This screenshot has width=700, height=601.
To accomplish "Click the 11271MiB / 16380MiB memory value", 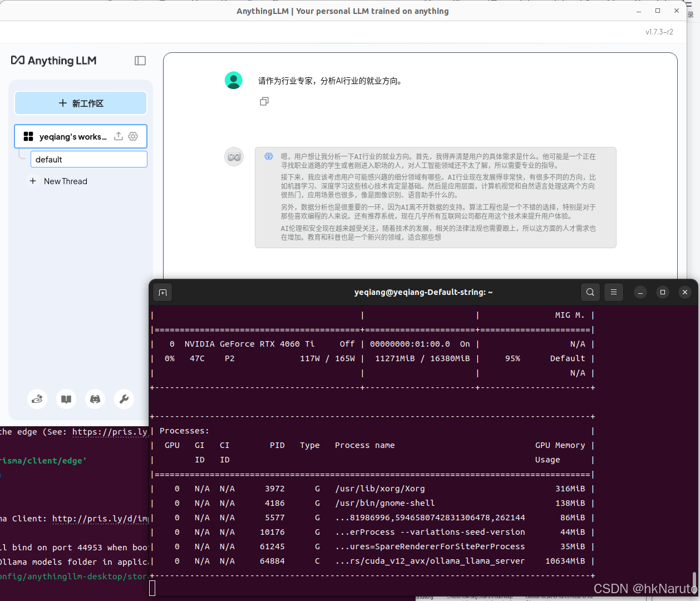I will (x=422, y=358).
